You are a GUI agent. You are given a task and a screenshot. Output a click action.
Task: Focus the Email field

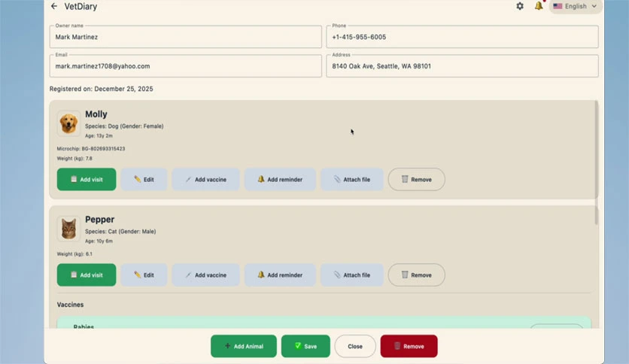pos(185,66)
